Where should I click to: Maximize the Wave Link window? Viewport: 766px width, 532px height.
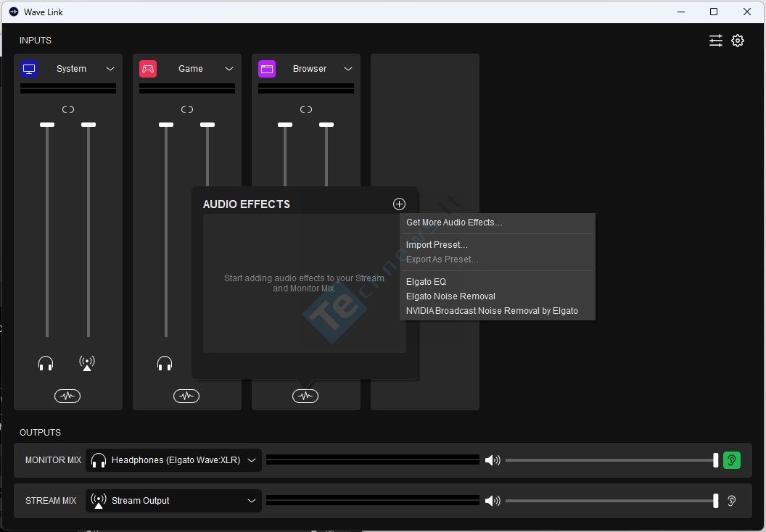pyautogui.click(x=714, y=12)
